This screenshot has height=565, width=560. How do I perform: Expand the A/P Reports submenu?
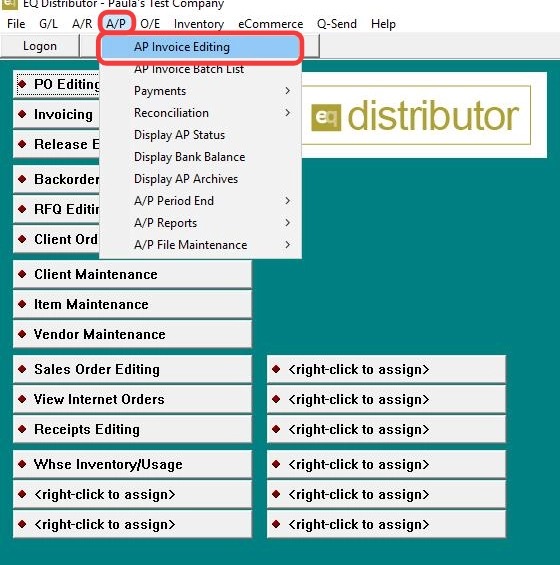[x=201, y=223]
